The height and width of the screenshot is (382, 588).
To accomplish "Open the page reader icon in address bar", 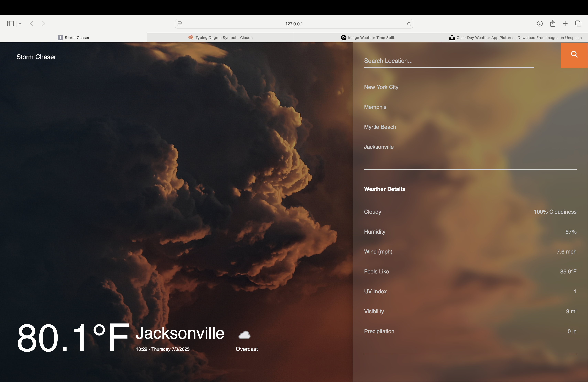I will [180, 24].
